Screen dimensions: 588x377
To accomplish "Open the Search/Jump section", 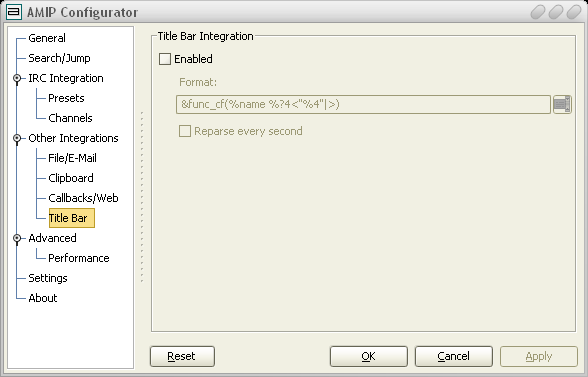I will (x=59, y=58).
